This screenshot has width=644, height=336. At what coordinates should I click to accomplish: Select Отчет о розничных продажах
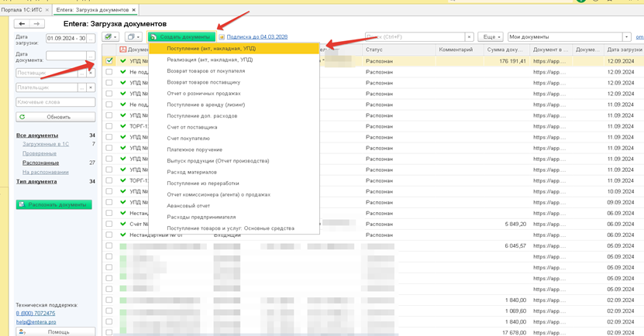[234, 94]
